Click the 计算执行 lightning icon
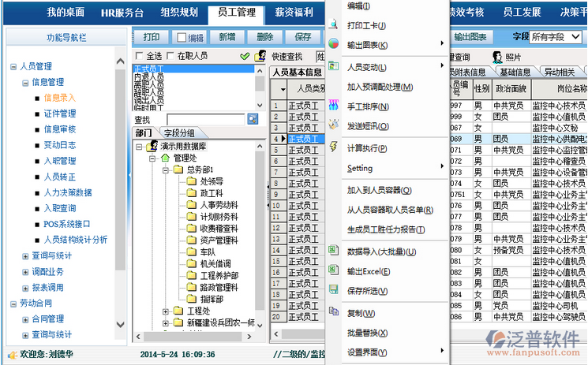588x365 pixels. click(x=333, y=147)
